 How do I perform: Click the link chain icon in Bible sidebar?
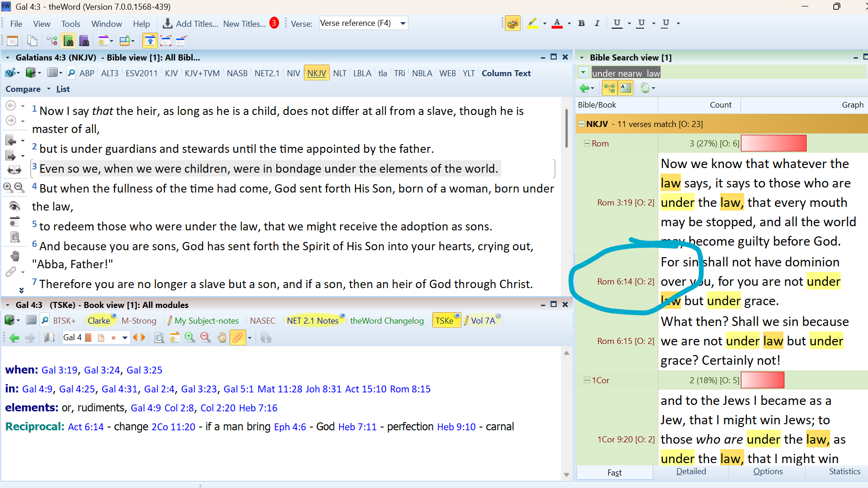pos(11,272)
